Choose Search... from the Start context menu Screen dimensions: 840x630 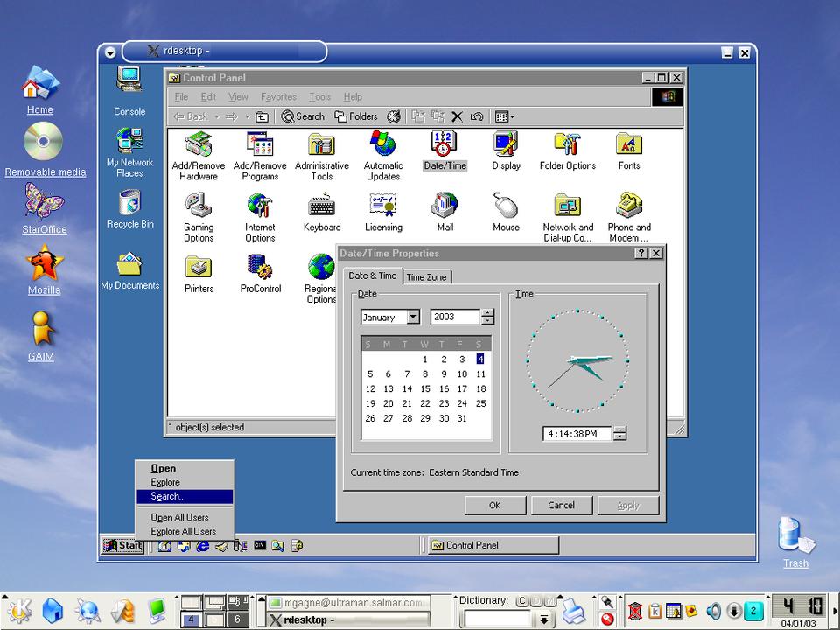(168, 496)
